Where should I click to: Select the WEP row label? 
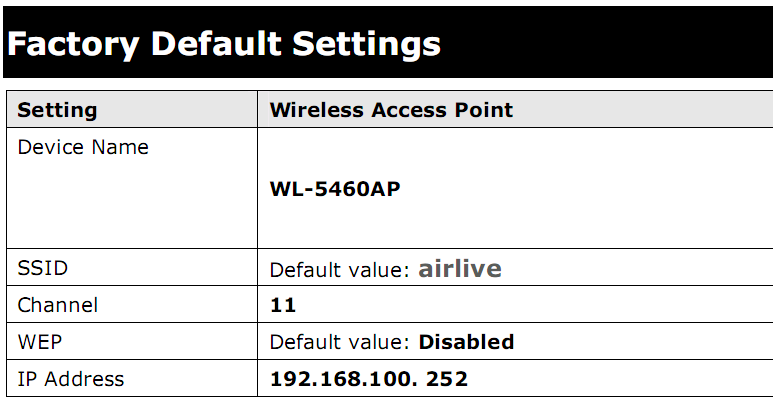(40, 342)
